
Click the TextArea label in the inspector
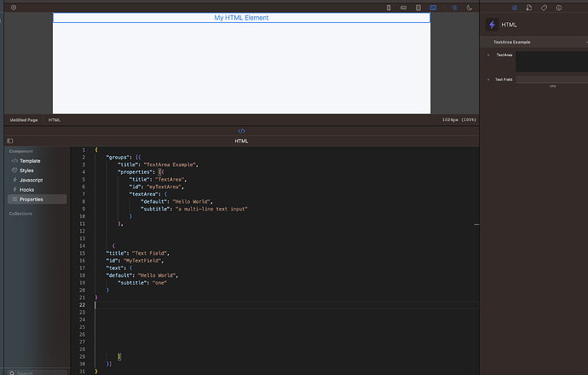[x=504, y=55]
